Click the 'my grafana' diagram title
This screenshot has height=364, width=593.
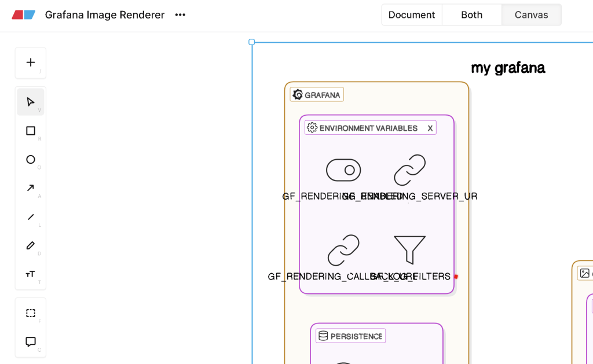click(508, 68)
